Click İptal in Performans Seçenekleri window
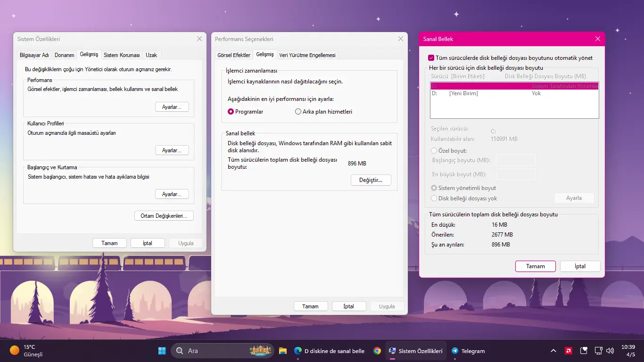Viewport: 644px width, 362px height. coord(349,306)
